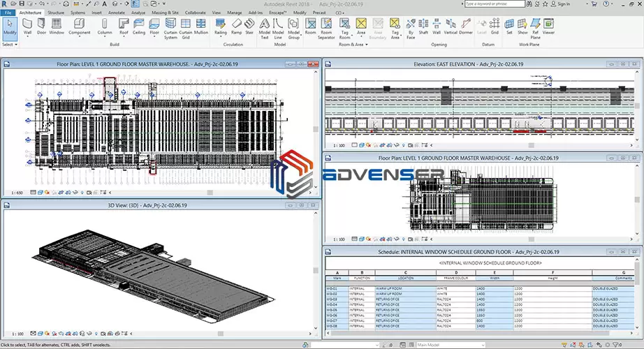Click the 1:650 view scale control
This screenshot has height=349, width=644.
tap(17, 191)
